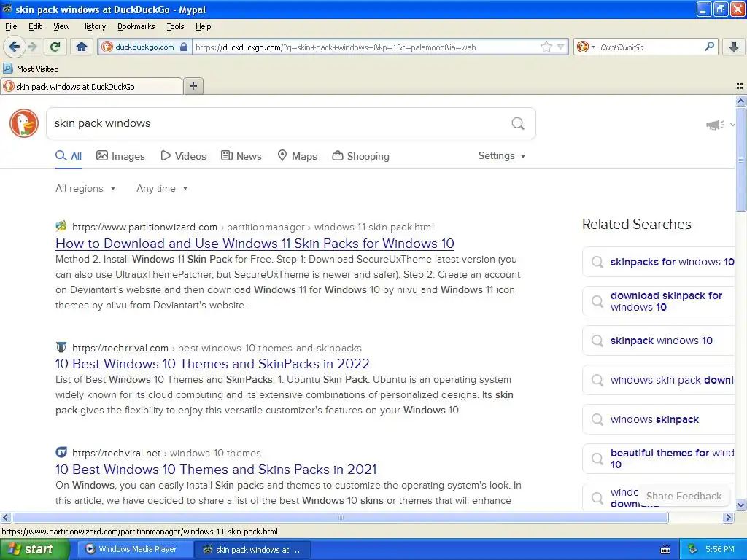
Task: Click the techrrival result favicon
Action: point(61,347)
